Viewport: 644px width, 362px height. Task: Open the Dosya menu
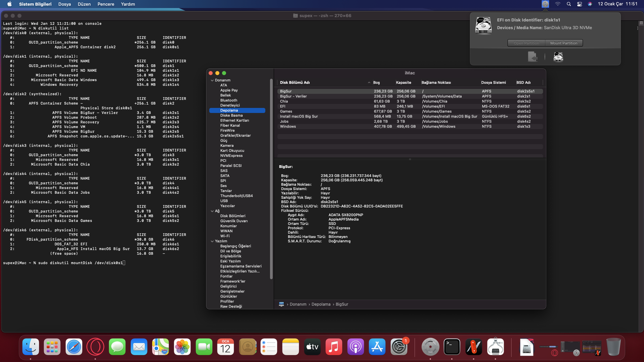click(64, 4)
